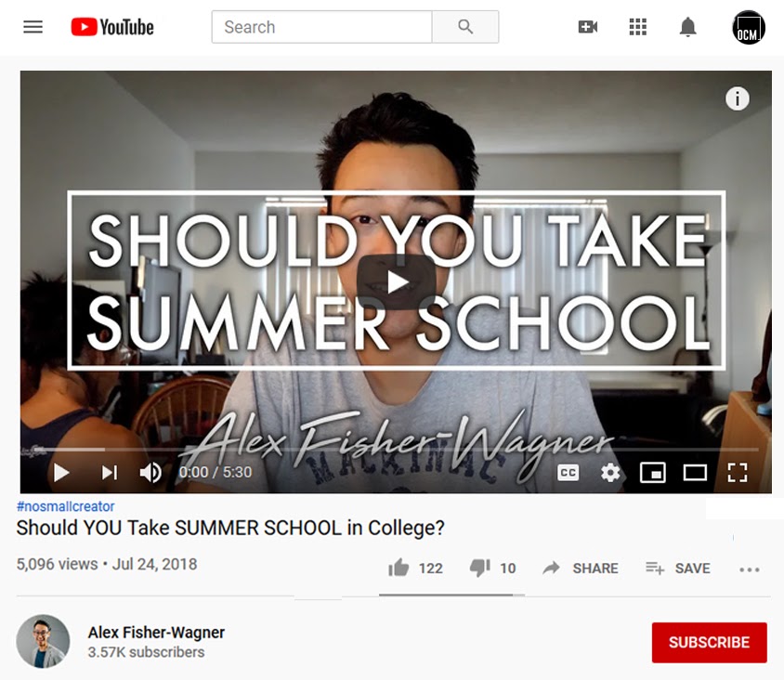Open the create video camera icon

(587, 27)
